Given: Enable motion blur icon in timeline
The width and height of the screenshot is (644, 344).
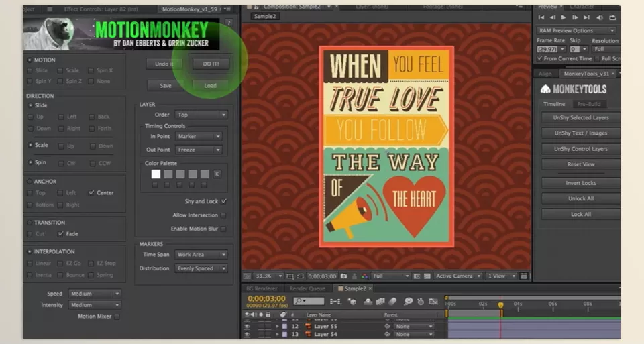Looking at the screenshot, I should pyautogui.click(x=392, y=302).
